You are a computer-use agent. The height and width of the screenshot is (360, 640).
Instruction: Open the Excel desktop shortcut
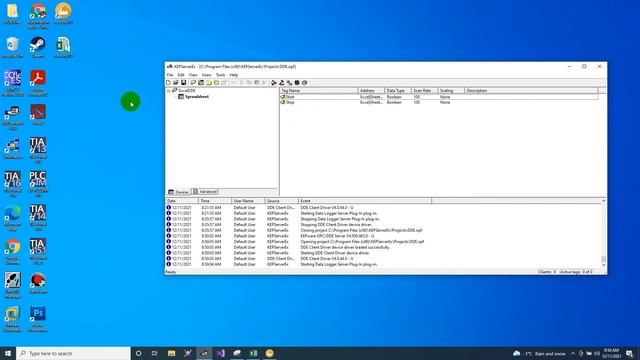(x=63, y=47)
